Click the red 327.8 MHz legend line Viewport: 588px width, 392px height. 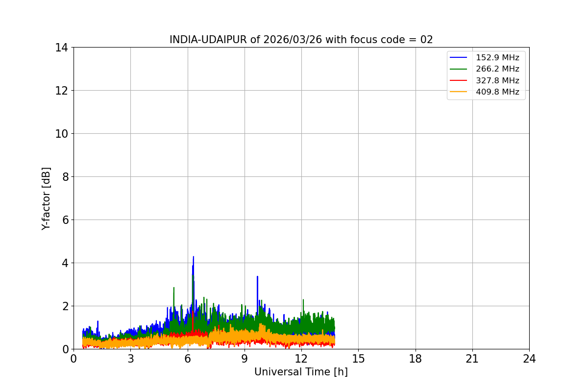459,80
